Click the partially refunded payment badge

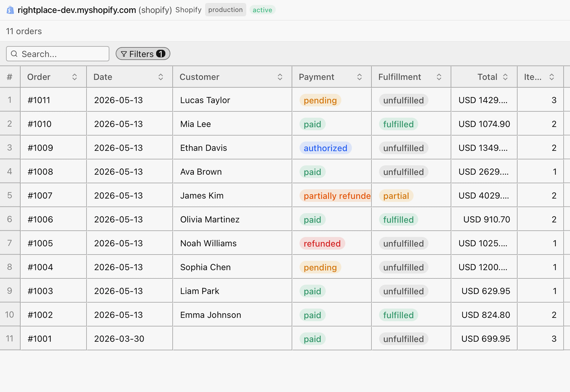[335, 196]
